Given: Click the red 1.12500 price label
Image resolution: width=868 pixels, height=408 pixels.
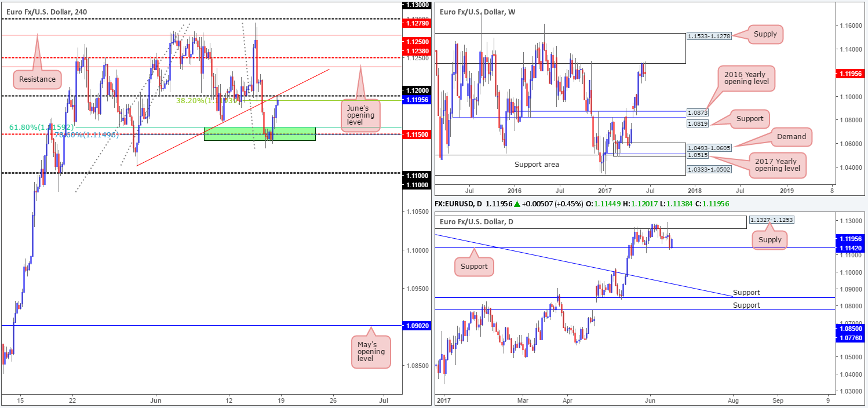Looking at the screenshot, I should pyautogui.click(x=418, y=42).
